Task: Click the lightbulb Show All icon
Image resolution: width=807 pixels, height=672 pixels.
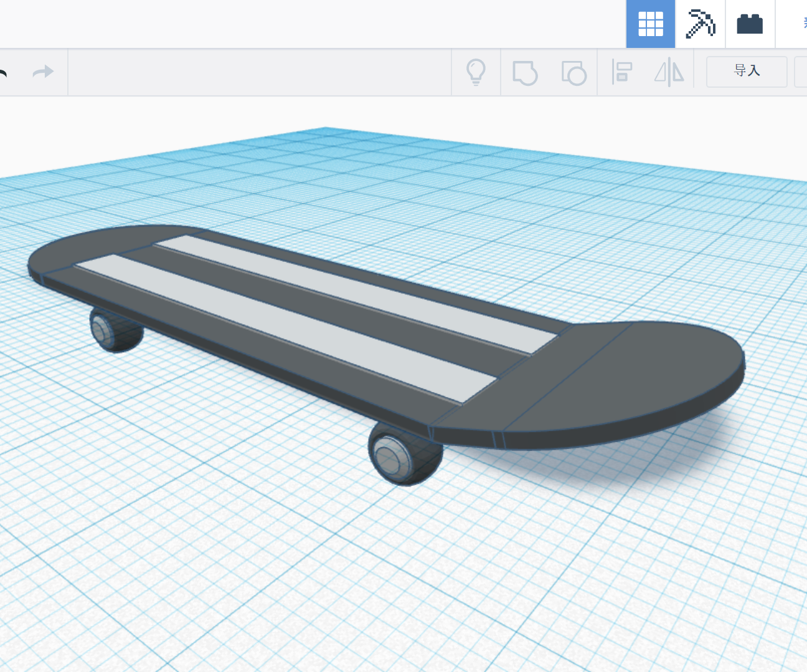Action: [476, 72]
